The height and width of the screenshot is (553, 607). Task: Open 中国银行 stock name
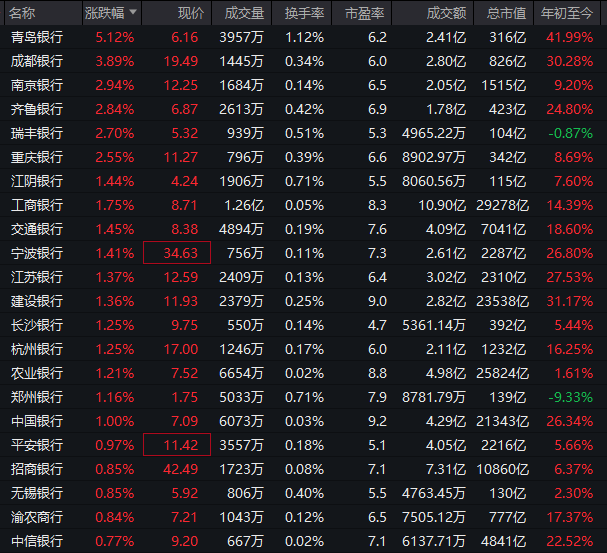coord(37,421)
